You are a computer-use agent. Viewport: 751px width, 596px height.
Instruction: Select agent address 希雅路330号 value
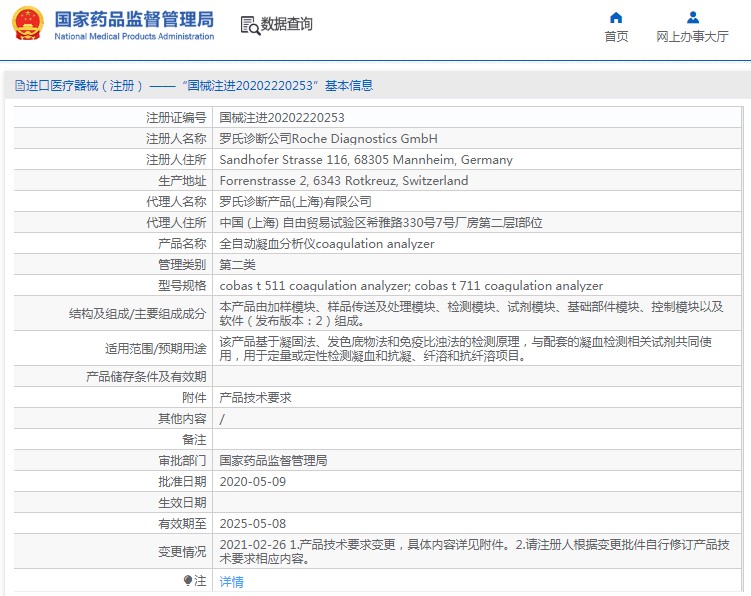[x=381, y=223]
